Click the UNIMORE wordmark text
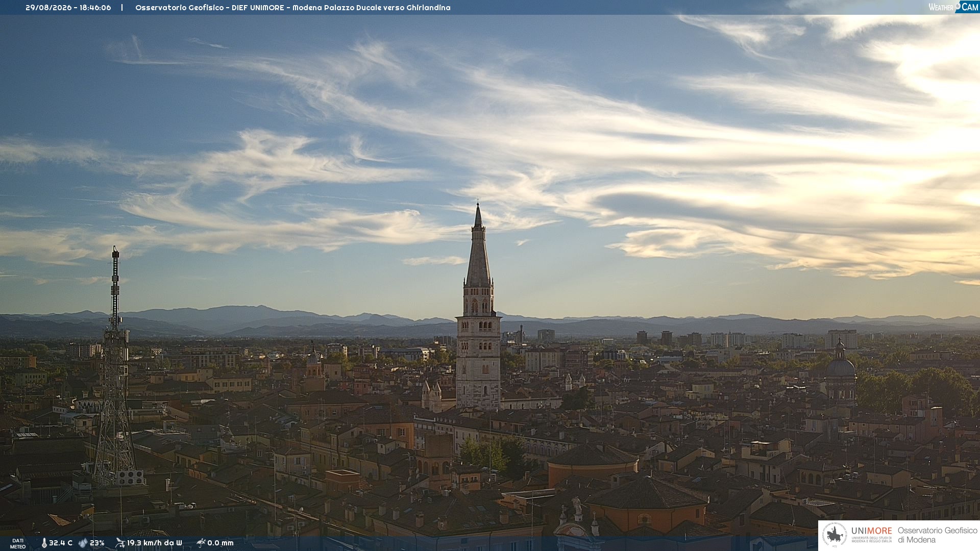The width and height of the screenshot is (980, 551). click(x=871, y=531)
